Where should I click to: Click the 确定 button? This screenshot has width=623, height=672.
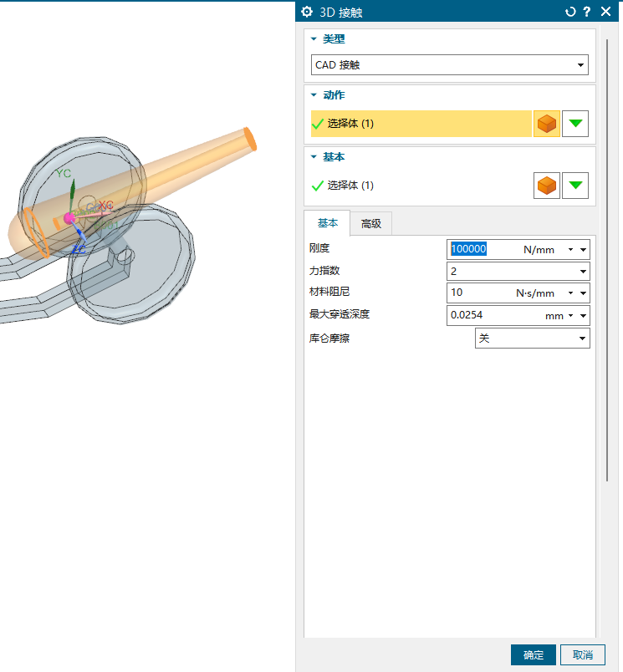coord(533,655)
